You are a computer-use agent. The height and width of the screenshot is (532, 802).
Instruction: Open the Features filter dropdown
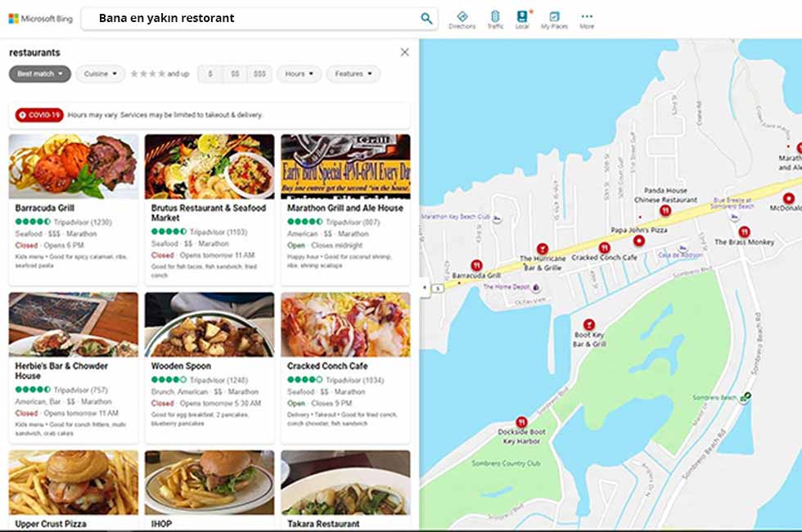354,74
